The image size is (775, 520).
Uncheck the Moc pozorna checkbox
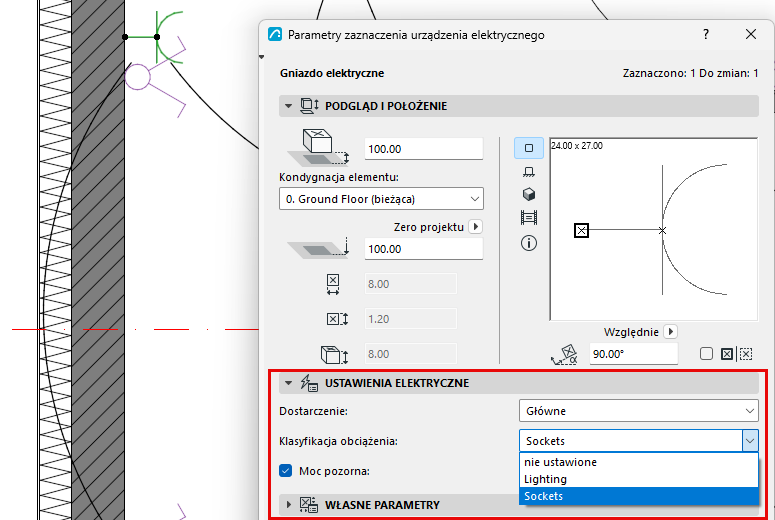click(x=286, y=471)
